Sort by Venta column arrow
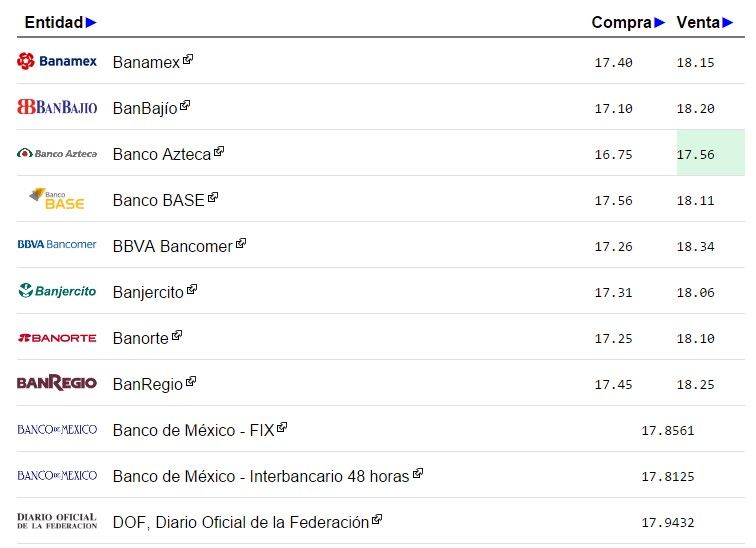756x548 pixels. point(739,22)
